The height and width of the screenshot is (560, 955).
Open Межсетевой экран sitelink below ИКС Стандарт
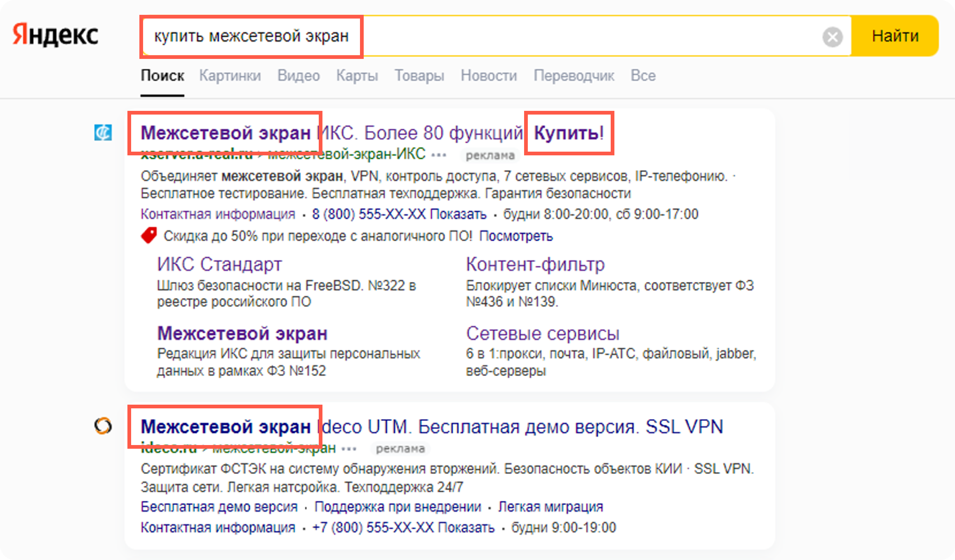242,333
